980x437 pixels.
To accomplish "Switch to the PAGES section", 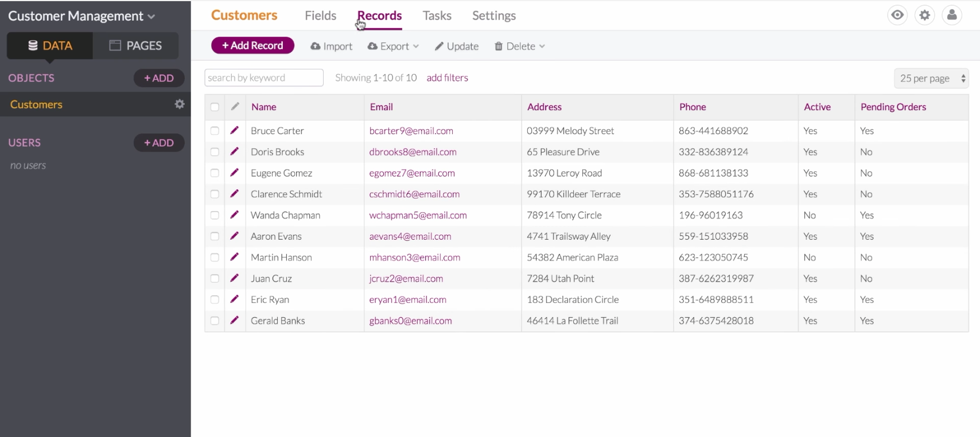I will 136,46.
